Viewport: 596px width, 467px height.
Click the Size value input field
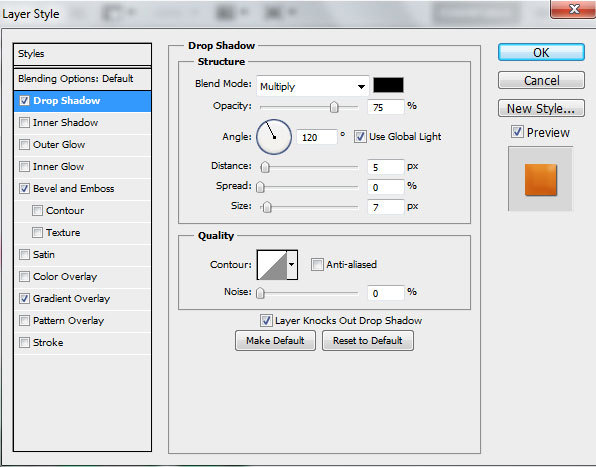point(385,207)
